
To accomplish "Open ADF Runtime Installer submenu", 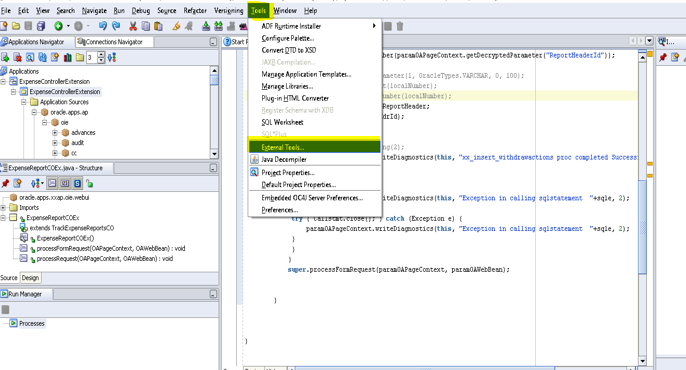I will [x=315, y=26].
